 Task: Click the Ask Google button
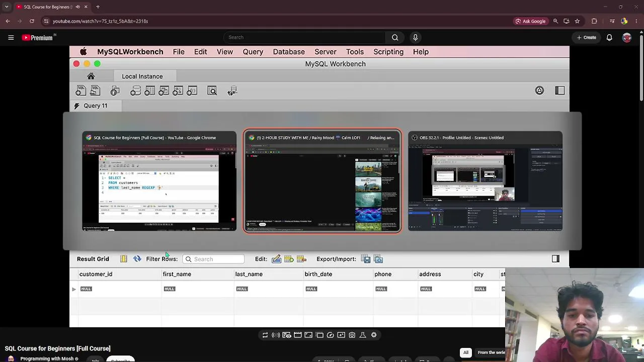pos(531,21)
